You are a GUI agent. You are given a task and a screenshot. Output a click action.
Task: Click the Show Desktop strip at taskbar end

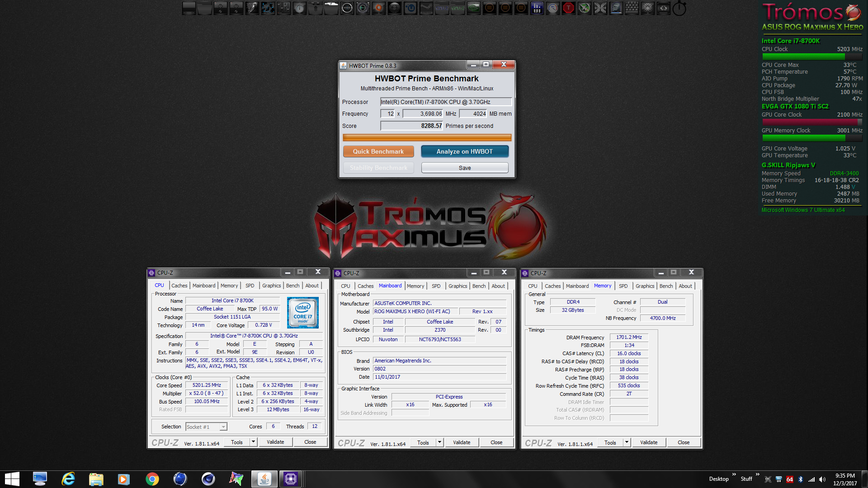[x=864, y=479]
